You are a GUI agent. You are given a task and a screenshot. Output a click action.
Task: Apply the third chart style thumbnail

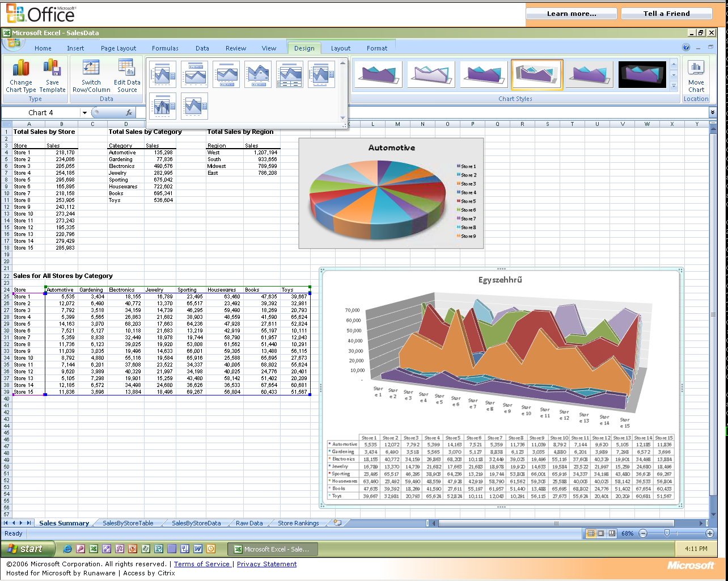(x=484, y=75)
